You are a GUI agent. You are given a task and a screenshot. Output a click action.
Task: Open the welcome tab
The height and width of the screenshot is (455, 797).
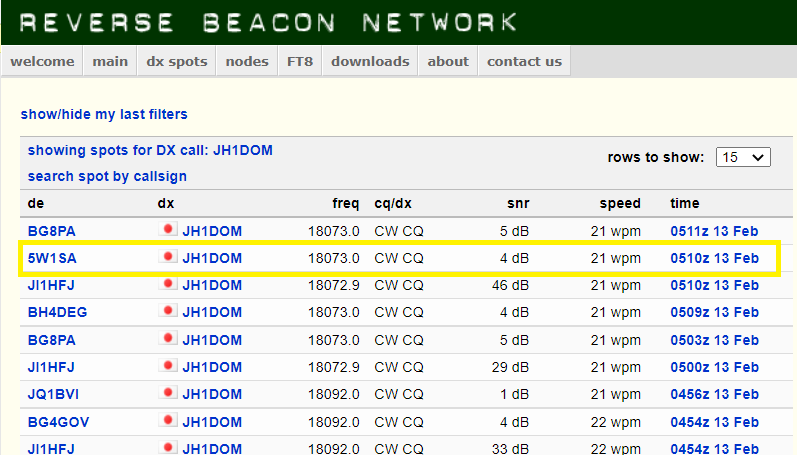click(42, 62)
